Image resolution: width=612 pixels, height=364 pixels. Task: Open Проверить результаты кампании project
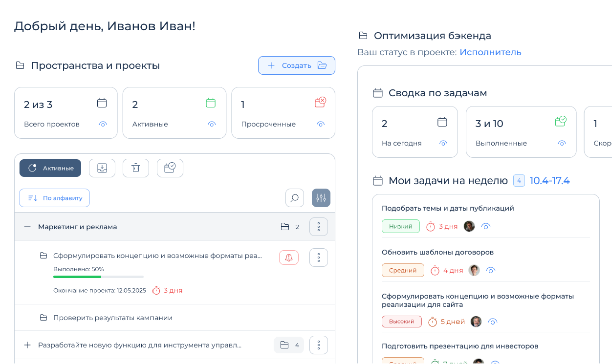pos(113,318)
